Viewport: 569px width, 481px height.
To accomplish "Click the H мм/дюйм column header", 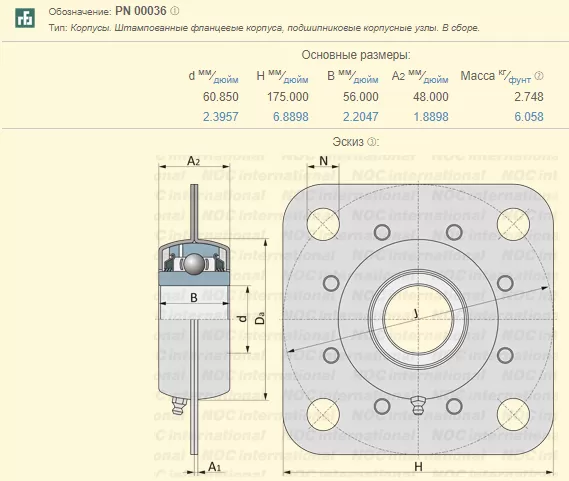I will click(282, 77).
